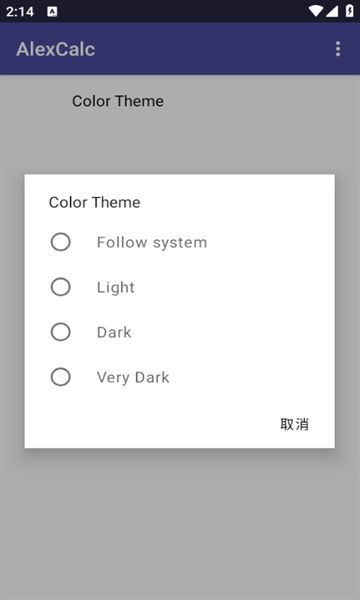Tap the cellular signal status icon

[331, 11]
